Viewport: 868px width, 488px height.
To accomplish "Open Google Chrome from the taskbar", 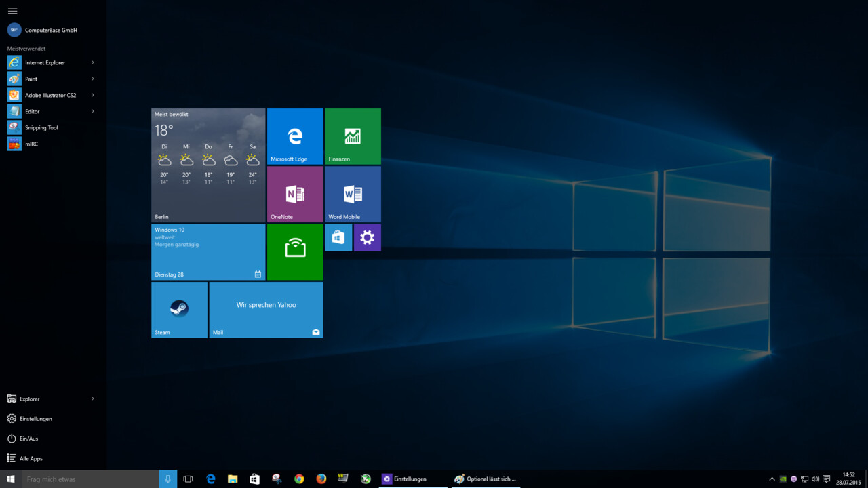I will pyautogui.click(x=298, y=479).
